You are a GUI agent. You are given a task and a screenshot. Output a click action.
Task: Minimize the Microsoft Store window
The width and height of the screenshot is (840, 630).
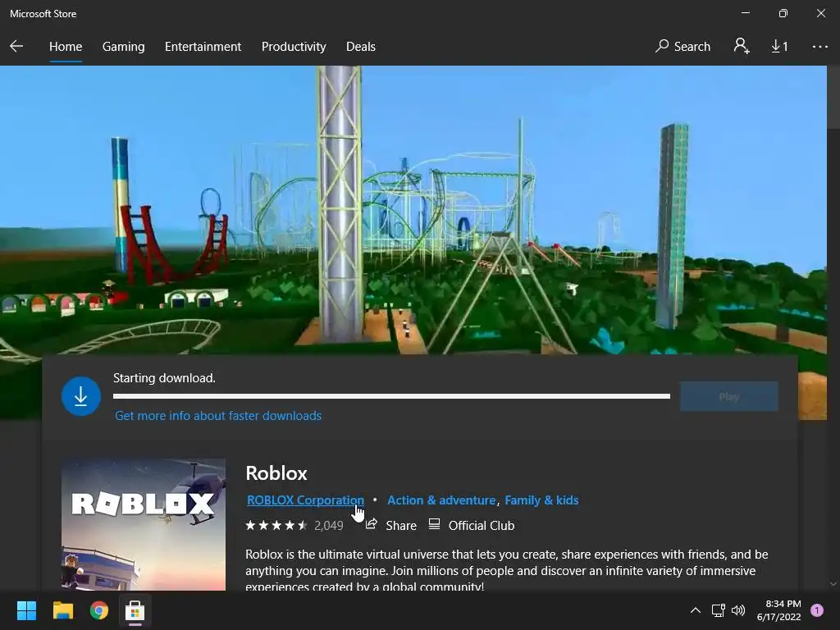745,13
